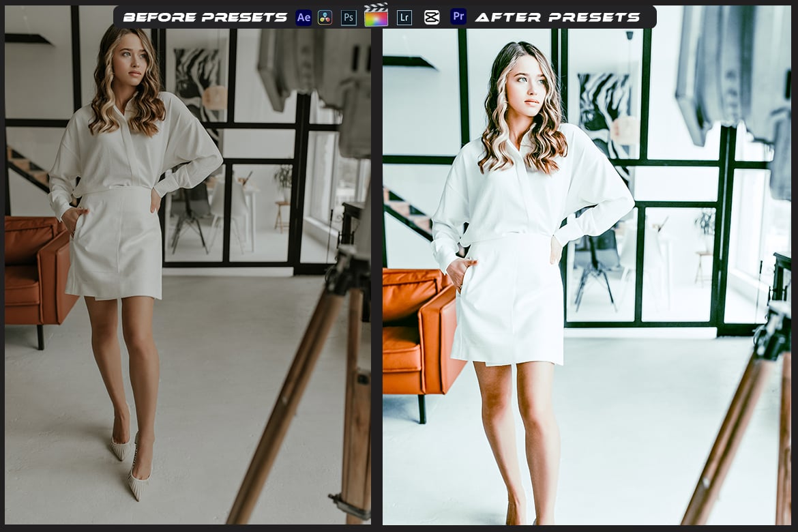Screen dimensions: 798x532
Task: Open the CapCut icon
Action: coord(432,17)
